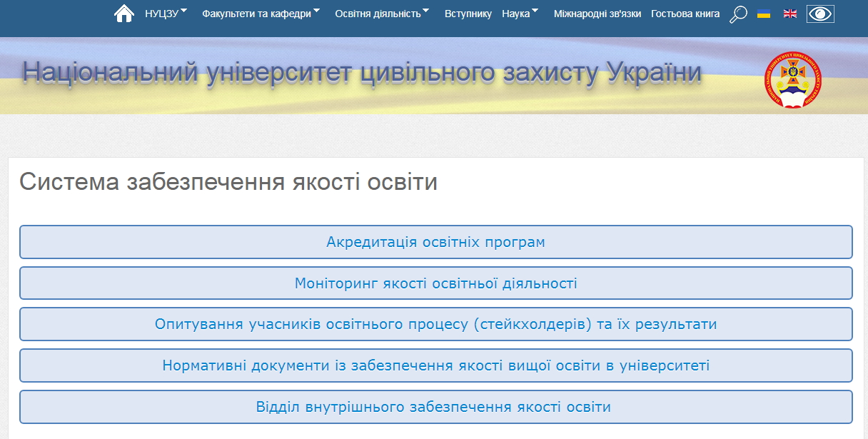
Task: Click the home icon in navigation bar
Action: 124,14
